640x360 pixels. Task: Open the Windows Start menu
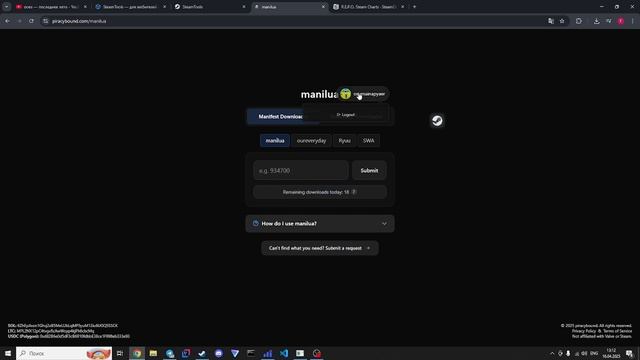(x=8, y=353)
